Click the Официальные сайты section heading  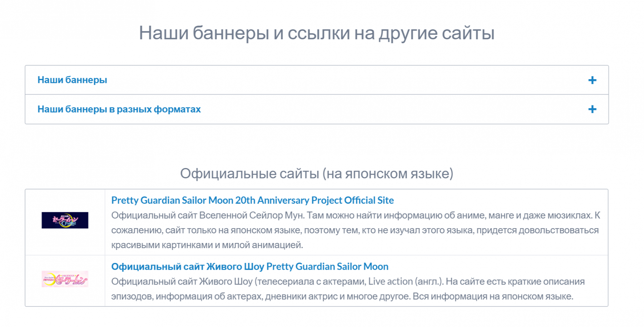coord(316,173)
